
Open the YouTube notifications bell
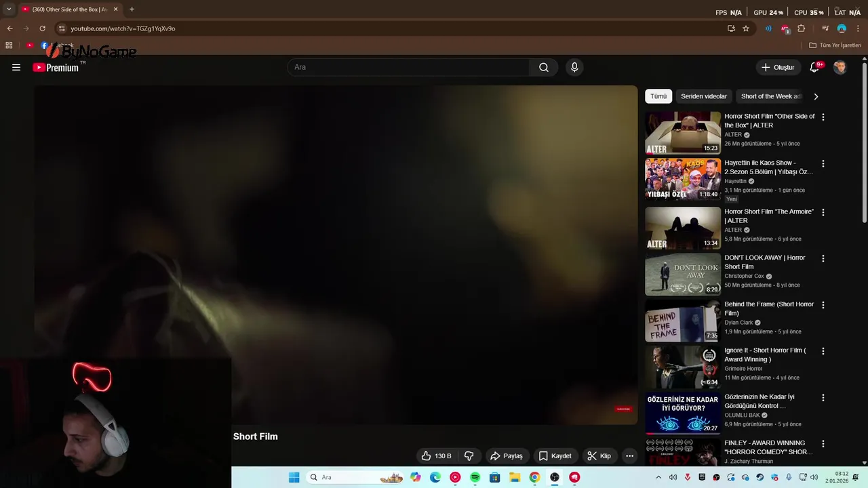[815, 67]
